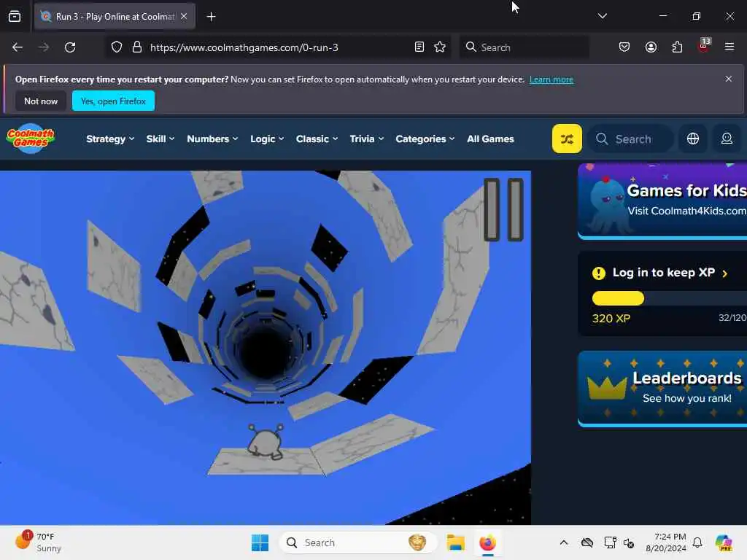Click the Windows taskbar Search box
The image size is (747, 560).
pyautogui.click(x=357, y=542)
